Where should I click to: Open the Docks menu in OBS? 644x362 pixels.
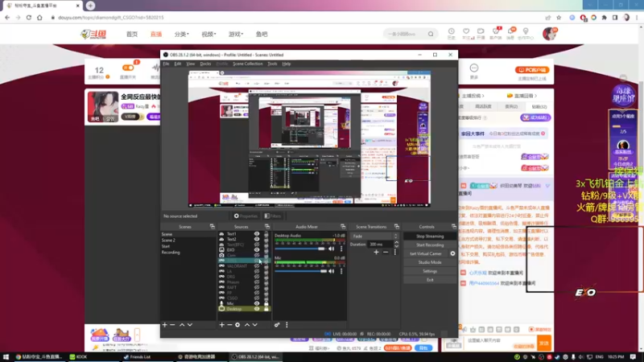click(x=205, y=64)
